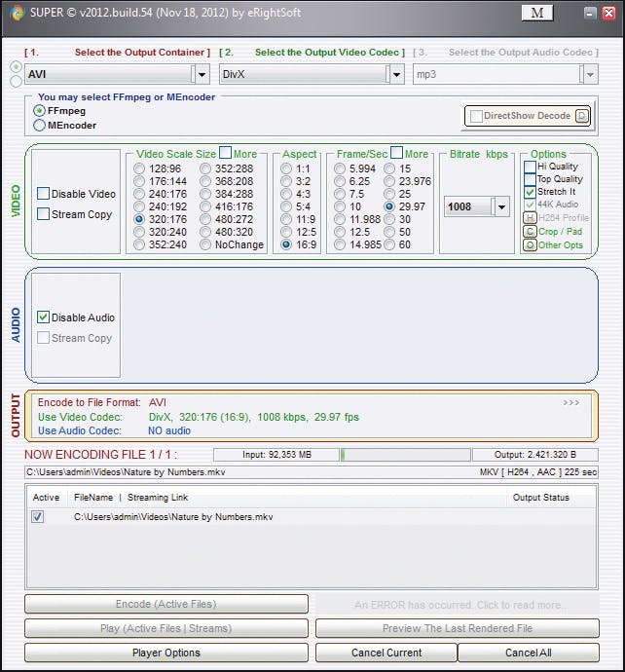Select the lower radio beside container
This screenshot has width=625, height=672.
16,81
